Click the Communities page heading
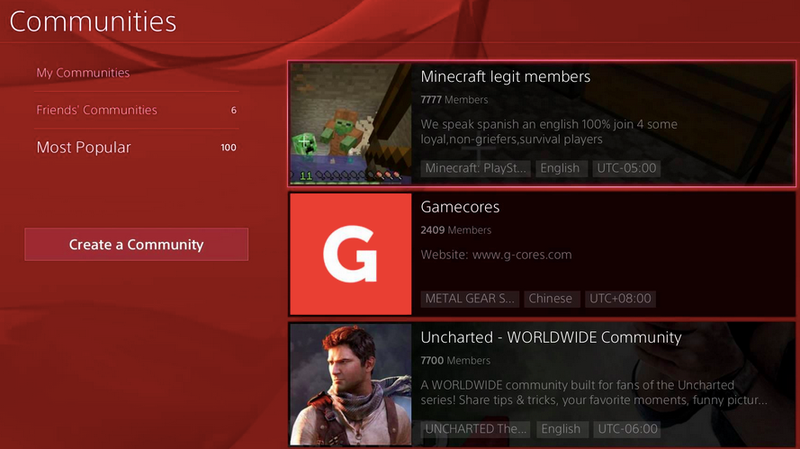The height and width of the screenshot is (449, 800). point(93,21)
